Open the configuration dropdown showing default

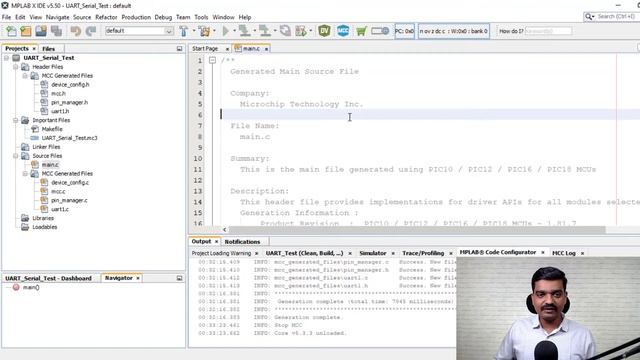[139, 31]
